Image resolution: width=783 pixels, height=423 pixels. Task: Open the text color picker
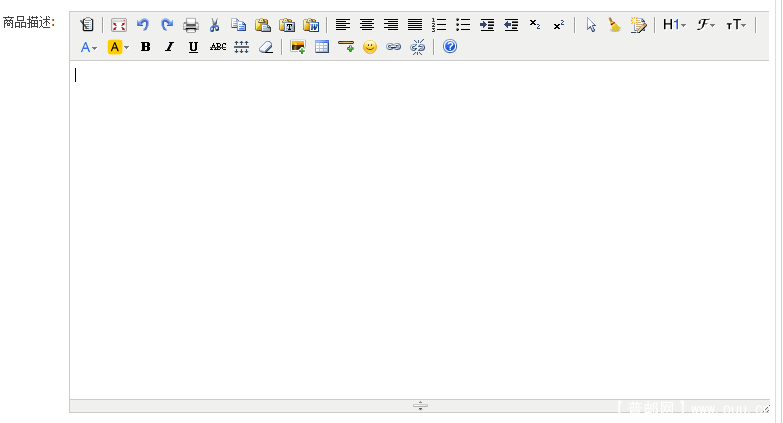(89, 47)
